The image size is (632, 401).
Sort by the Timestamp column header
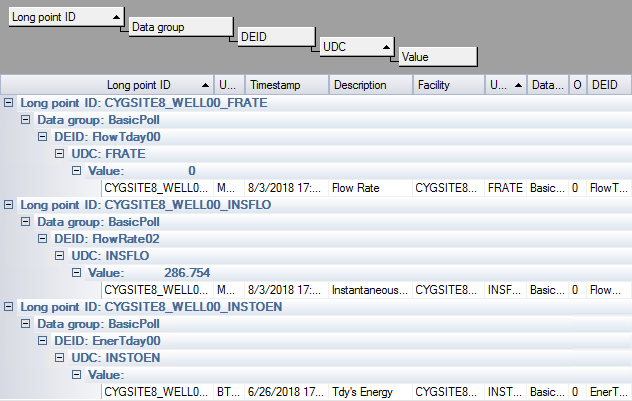(x=287, y=85)
